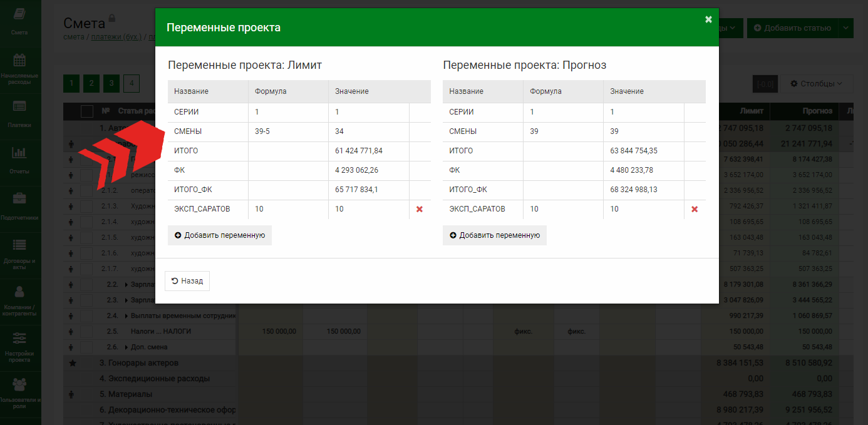
Task: Open the arrow dropdown beside Добавить статью
Action: point(846,28)
